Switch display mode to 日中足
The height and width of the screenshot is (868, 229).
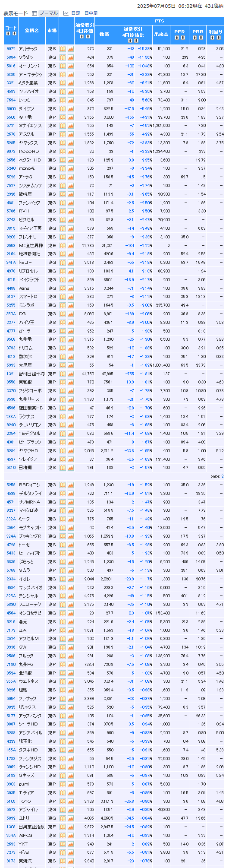pos(91,13)
